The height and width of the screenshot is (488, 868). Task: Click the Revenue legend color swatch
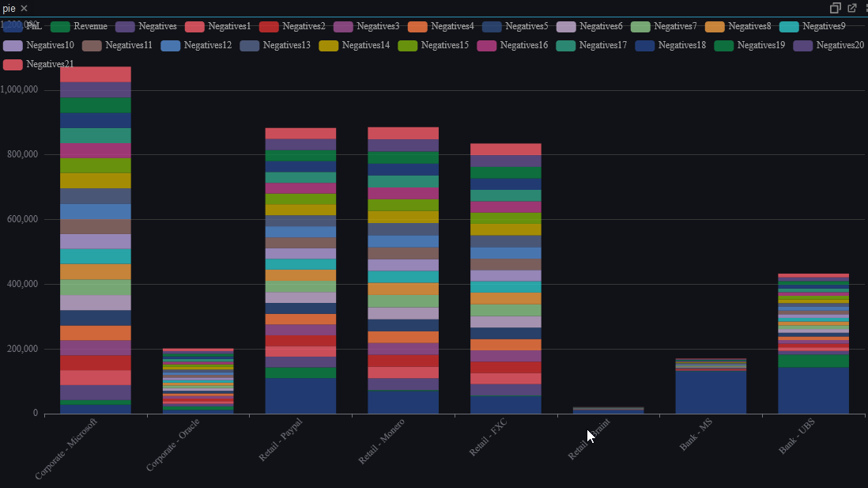pyautogui.click(x=59, y=26)
